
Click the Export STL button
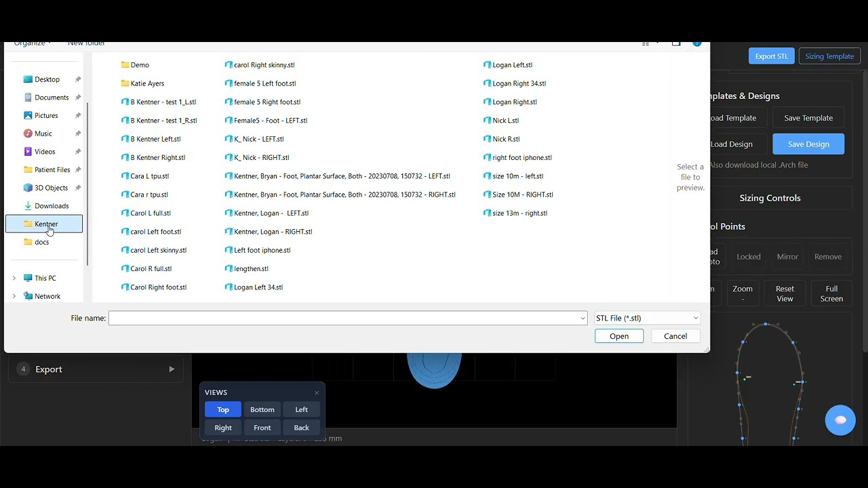(772, 56)
